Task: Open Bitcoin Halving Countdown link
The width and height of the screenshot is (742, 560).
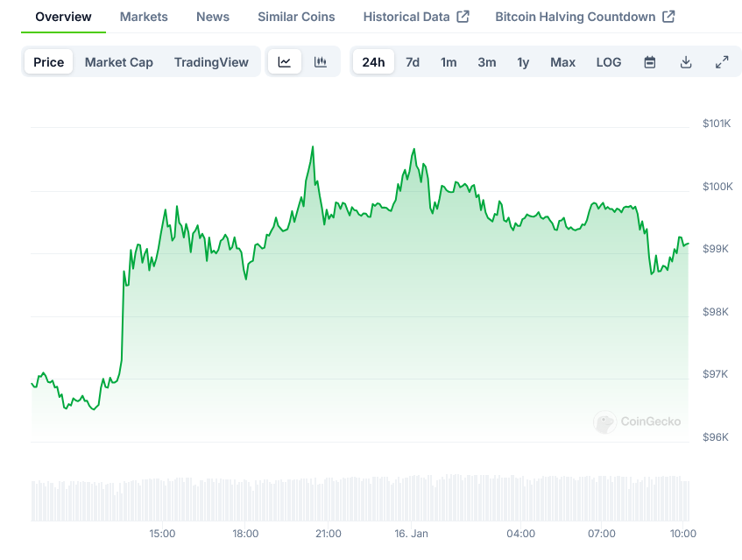Action: (x=584, y=17)
